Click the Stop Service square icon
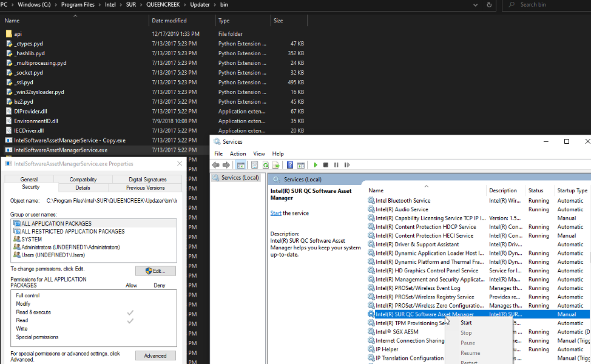 [326, 165]
